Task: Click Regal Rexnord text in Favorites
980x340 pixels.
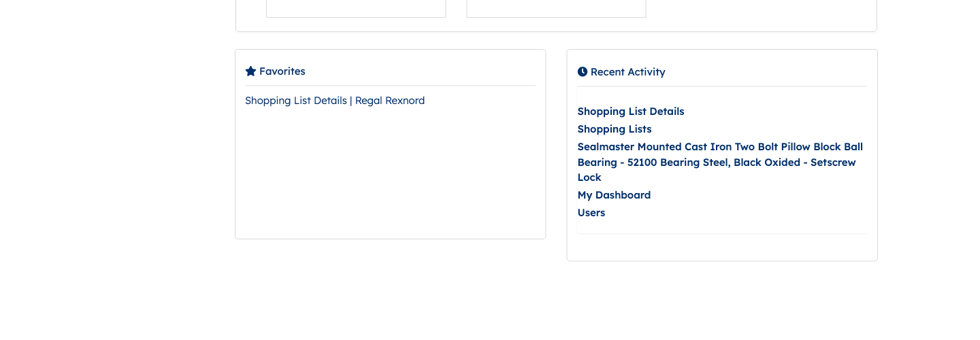Action: (x=390, y=101)
